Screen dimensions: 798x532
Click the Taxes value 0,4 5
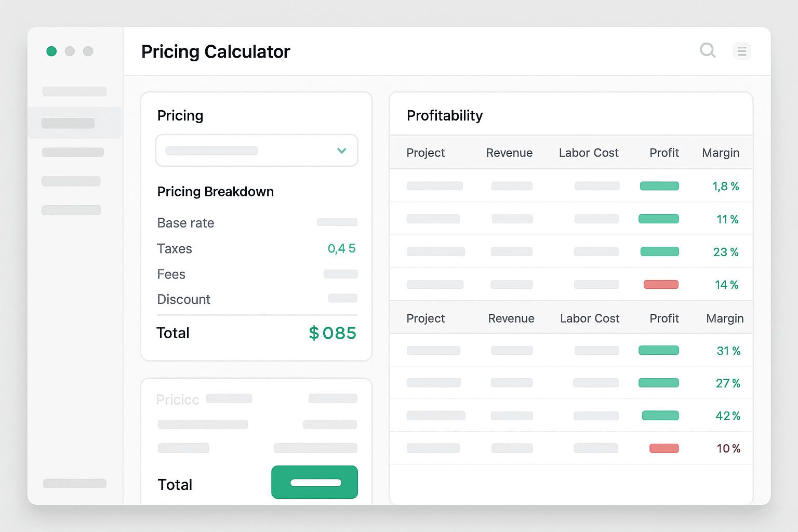point(341,248)
